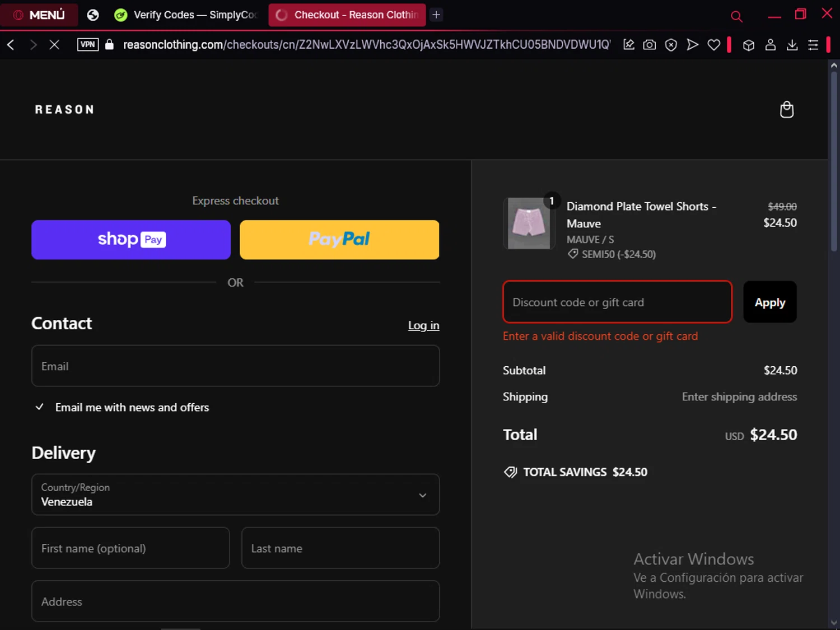Screen dimensions: 840x630
Task: Pay with PayPal button
Action: [x=339, y=240]
